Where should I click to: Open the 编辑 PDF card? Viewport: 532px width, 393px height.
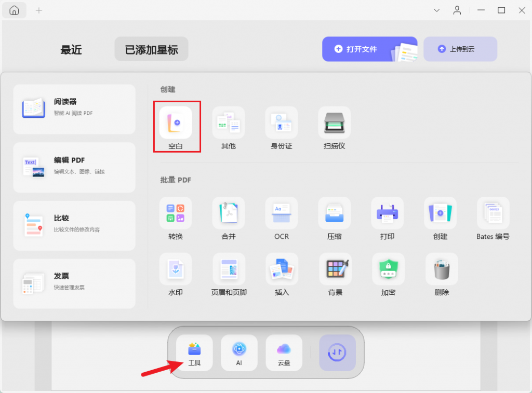(74, 168)
